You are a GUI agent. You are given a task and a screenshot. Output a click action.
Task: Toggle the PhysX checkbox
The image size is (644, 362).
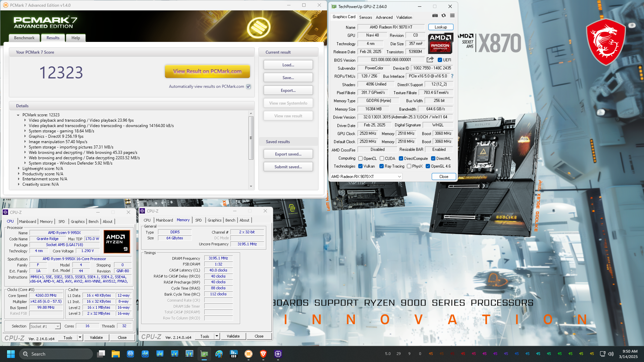click(x=409, y=166)
